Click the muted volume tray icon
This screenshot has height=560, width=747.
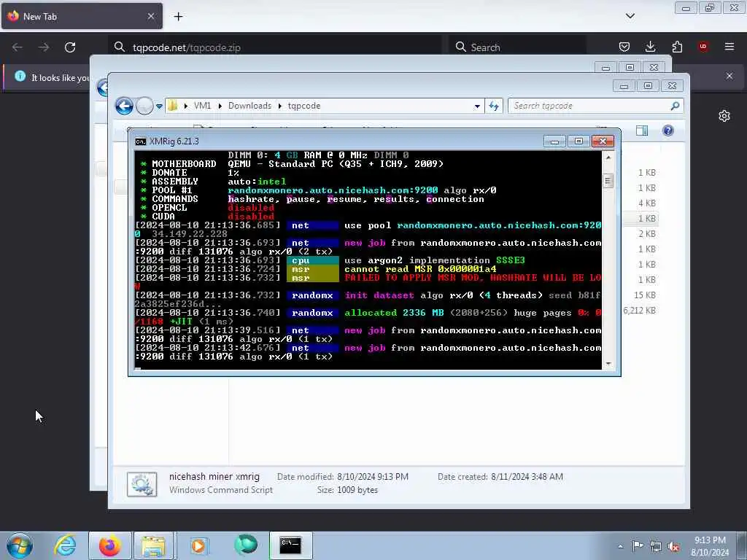coord(673,546)
